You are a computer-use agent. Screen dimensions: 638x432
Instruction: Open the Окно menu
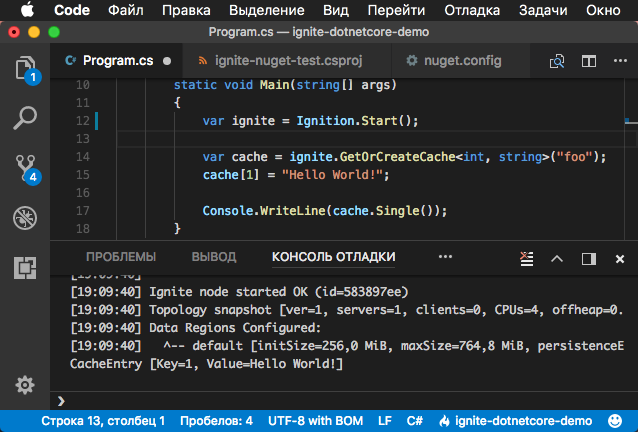click(603, 10)
